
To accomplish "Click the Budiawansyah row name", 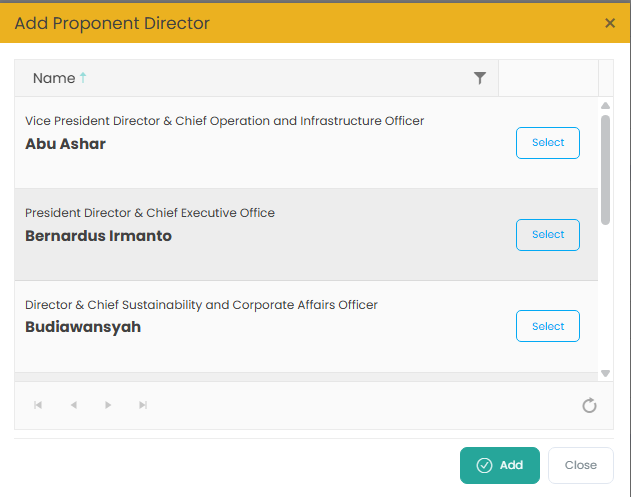I will (83, 327).
